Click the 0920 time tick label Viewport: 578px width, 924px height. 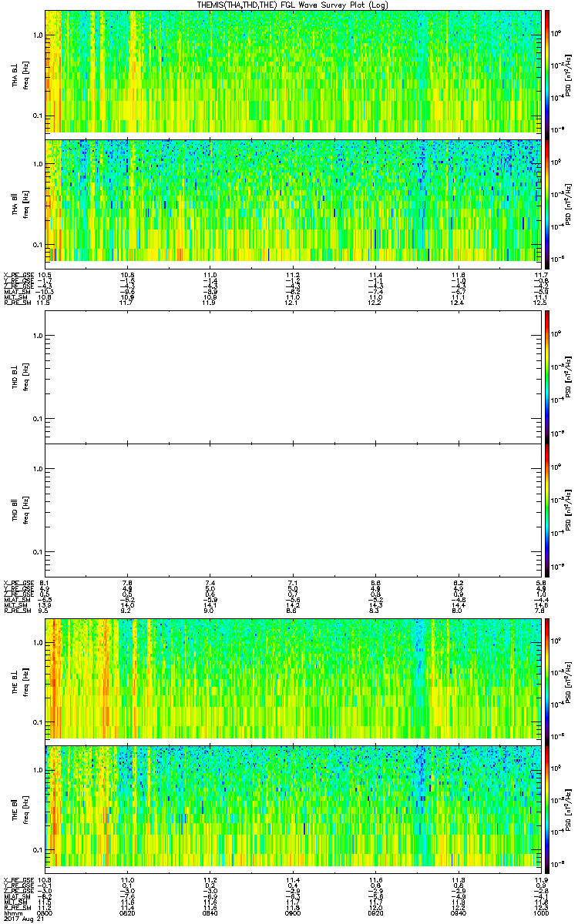coord(375,912)
